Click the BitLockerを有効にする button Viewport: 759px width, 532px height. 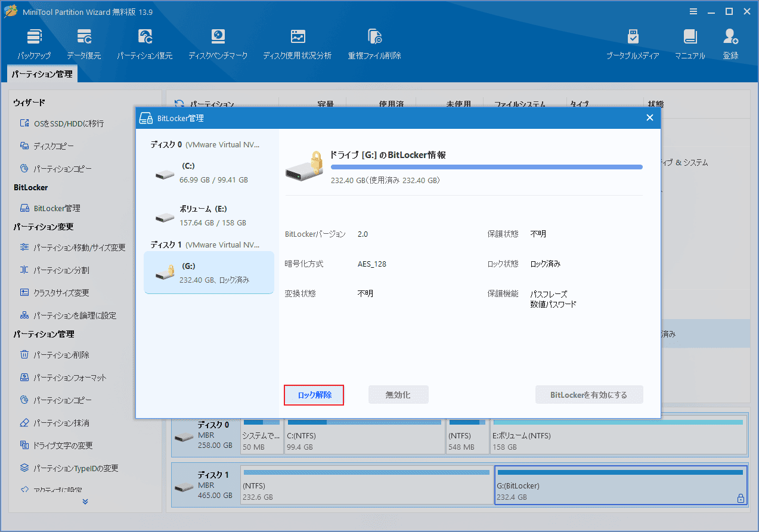tap(589, 395)
